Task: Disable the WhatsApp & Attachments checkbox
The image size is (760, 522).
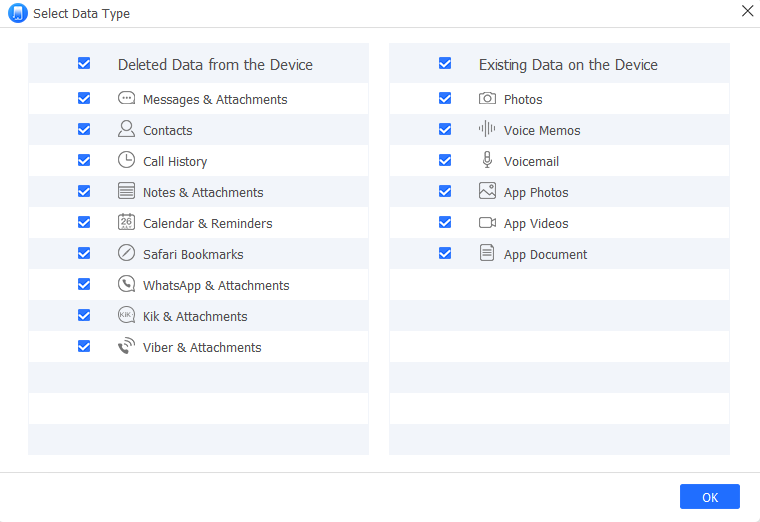Action: [x=84, y=284]
